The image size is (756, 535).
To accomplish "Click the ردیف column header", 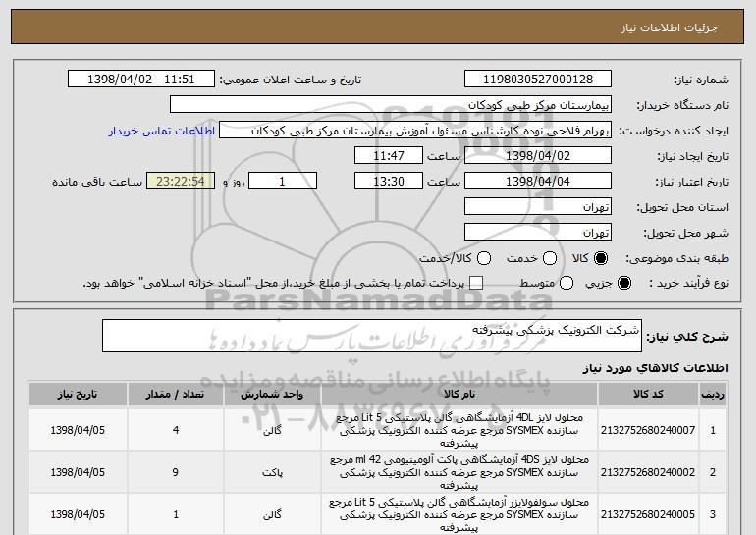I will tap(713, 395).
